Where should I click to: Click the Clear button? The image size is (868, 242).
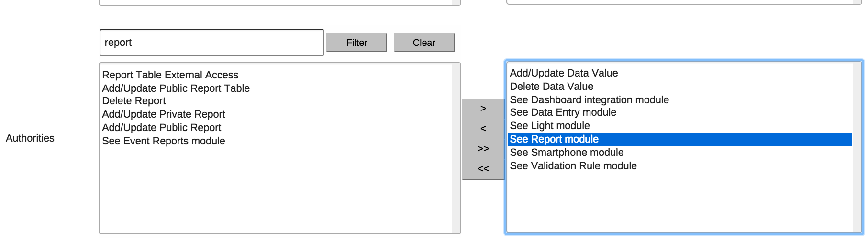[424, 43]
